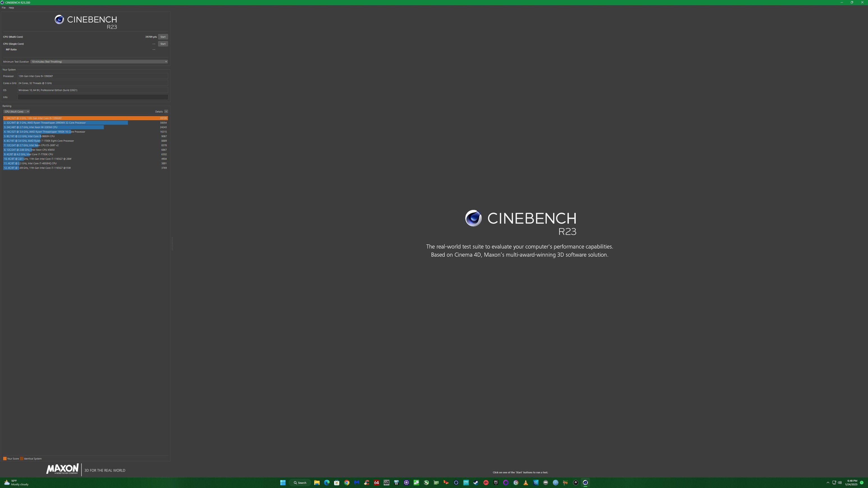Select the Core i9-9880H ranking row

[x=85, y=136]
